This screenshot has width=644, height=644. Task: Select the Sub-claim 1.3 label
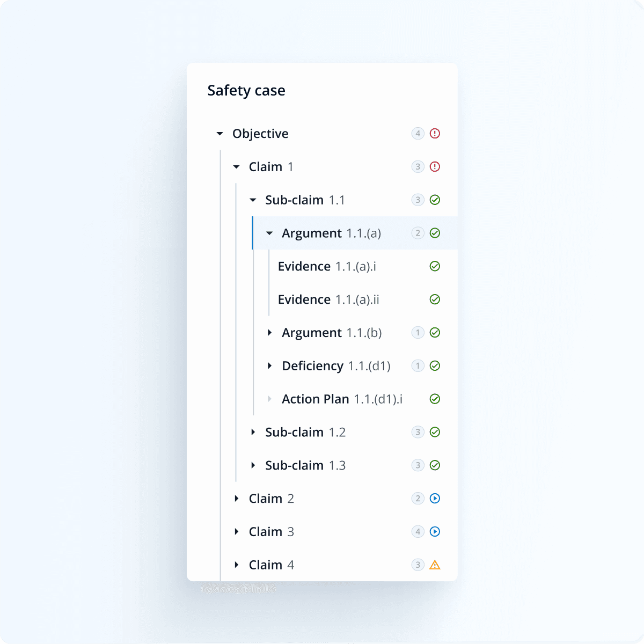[x=305, y=465]
